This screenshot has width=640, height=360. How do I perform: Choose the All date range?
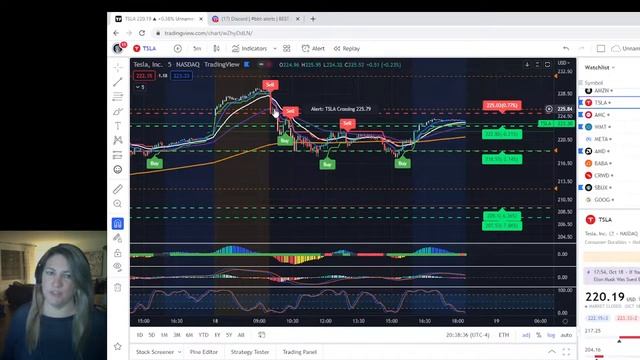pos(241,335)
